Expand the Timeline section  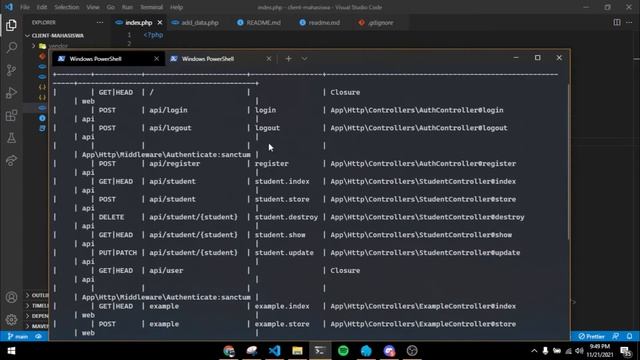(37, 305)
